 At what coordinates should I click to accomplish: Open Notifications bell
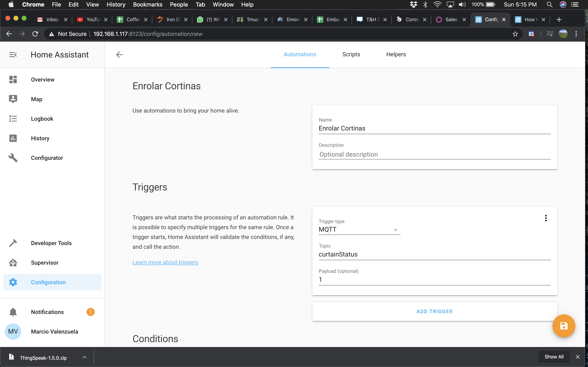tap(47, 312)
